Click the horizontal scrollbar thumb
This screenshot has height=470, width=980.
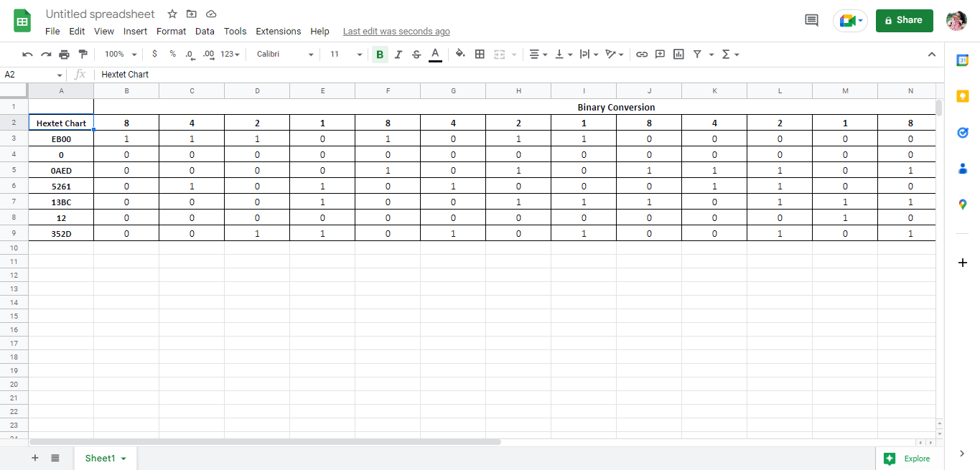click(x=264, y=442)
